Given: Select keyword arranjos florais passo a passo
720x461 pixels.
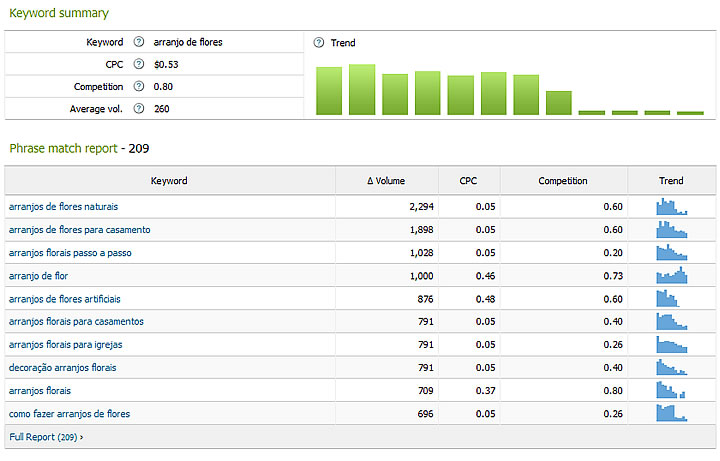Looking at the screenshot, I should (x=69, y=253).
